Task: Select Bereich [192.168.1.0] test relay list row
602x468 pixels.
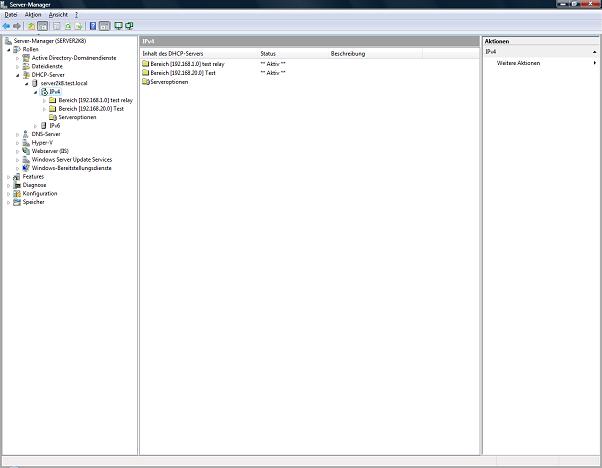Action: (183, 64)
